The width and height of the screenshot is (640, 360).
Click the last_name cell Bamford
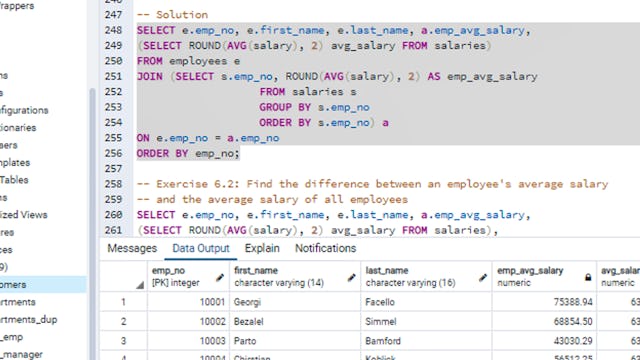click(x=426, y=341)
